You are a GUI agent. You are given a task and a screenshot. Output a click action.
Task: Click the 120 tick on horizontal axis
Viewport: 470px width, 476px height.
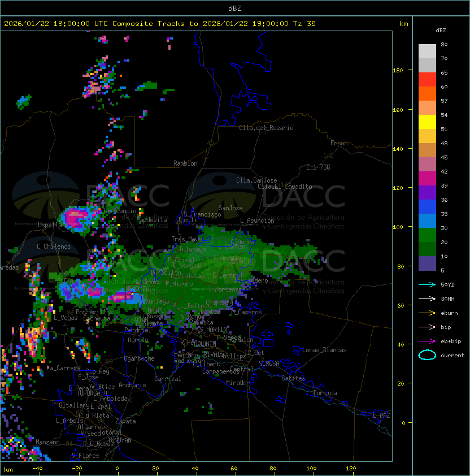[x=351, y=469]
